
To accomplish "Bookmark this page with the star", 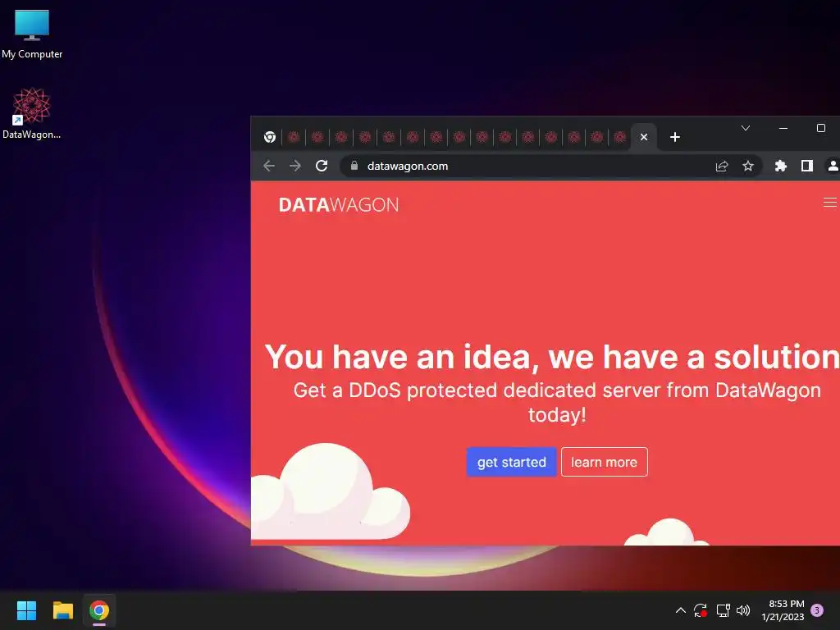I will click(x=748, y=166).
